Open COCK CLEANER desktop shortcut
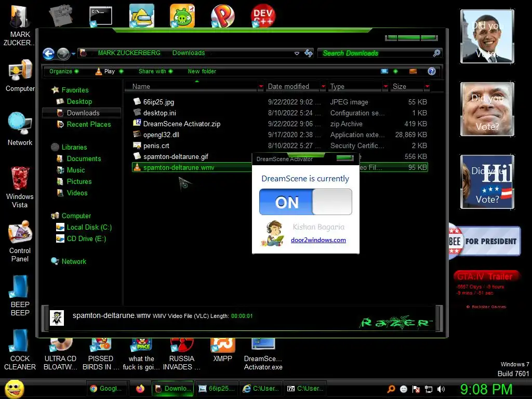The width and height of the screenshot is (532, 399). (20, 350)
